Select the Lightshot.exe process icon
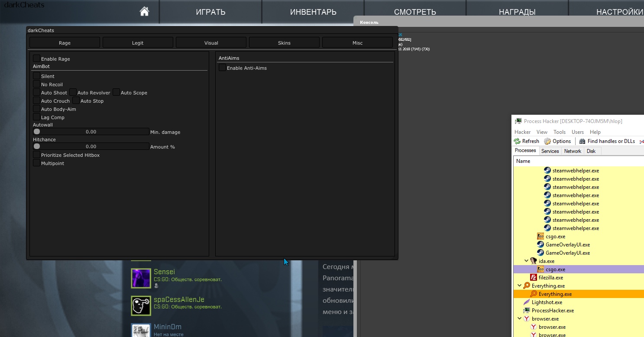Screen dimensions: 644x337 [x=527, y=302]
